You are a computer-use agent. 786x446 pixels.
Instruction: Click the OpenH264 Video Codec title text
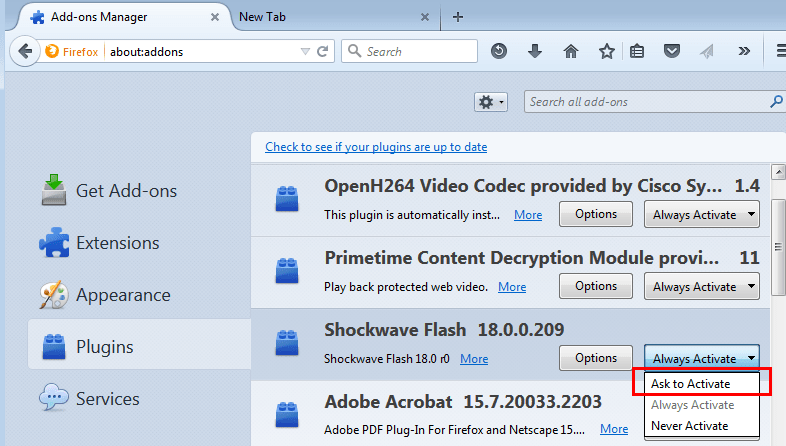tap(523, 186)
